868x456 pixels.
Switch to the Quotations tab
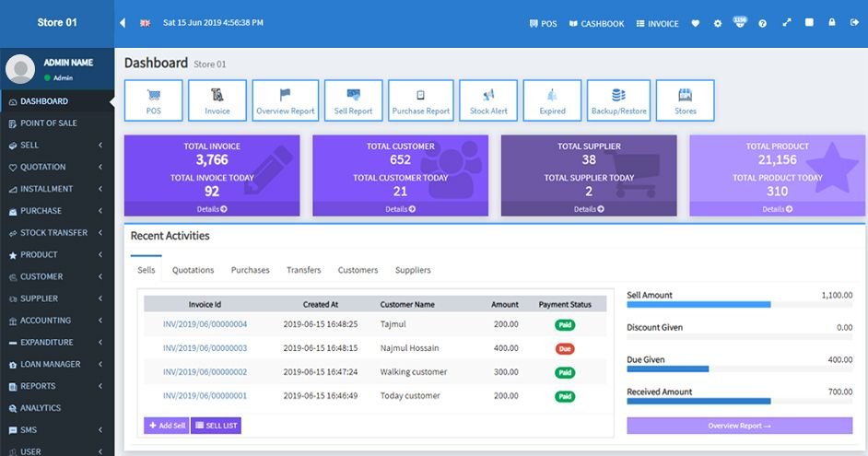click(x=193, y=270)
